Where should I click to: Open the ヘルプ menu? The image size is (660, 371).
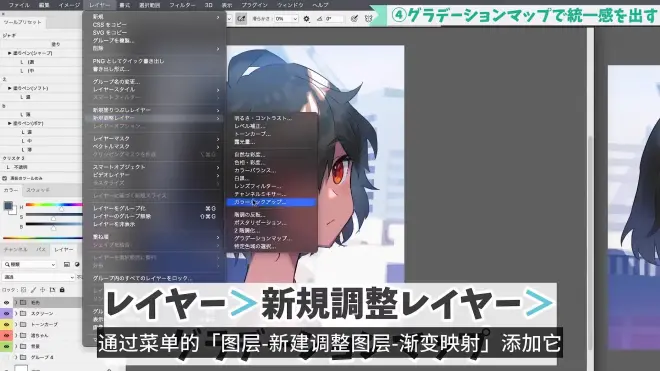point(320,5)
